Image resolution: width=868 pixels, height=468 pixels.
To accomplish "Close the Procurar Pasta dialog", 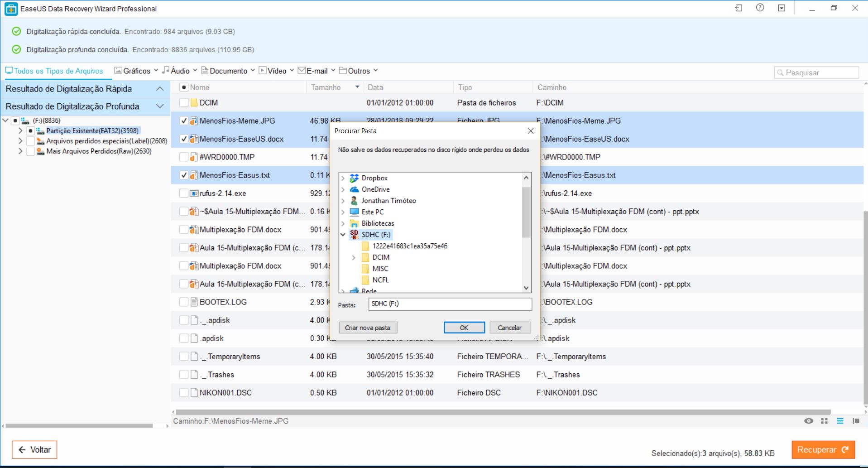I will 531,131.
